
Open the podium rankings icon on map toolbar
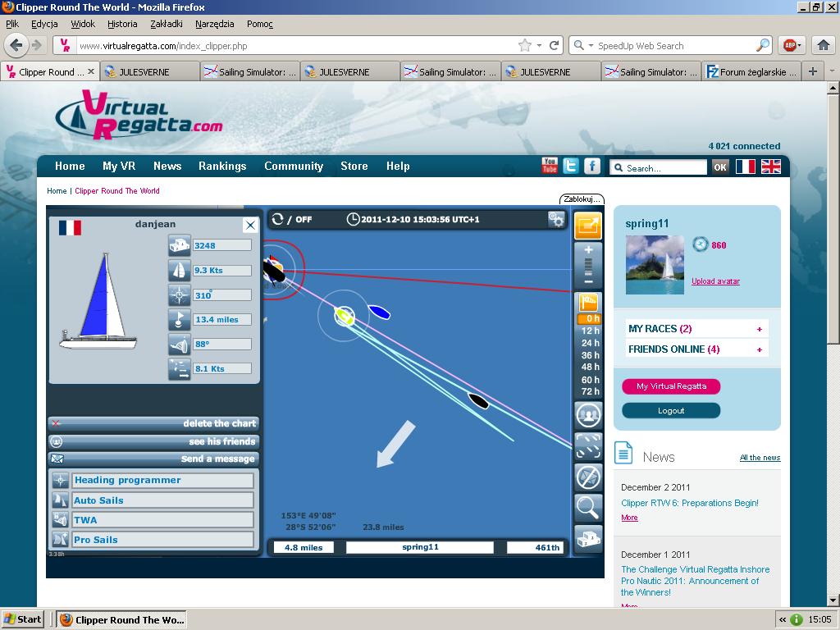pos(588,539)
